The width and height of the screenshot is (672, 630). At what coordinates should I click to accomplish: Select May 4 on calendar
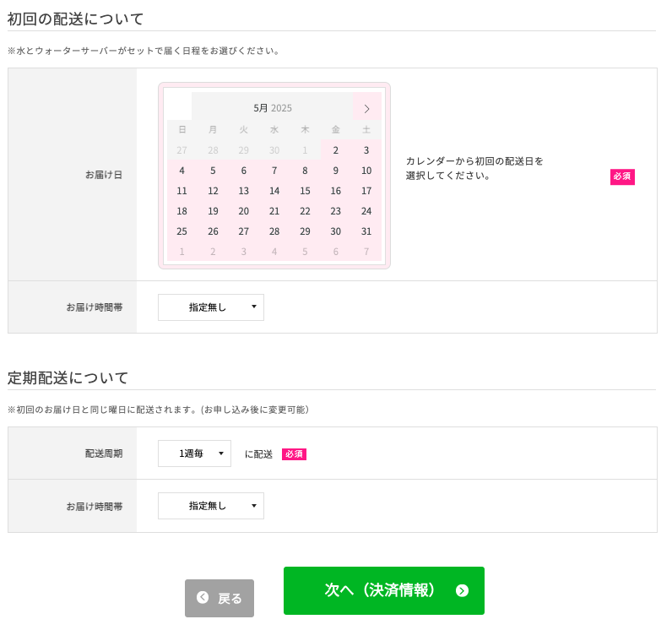point(182,171)
